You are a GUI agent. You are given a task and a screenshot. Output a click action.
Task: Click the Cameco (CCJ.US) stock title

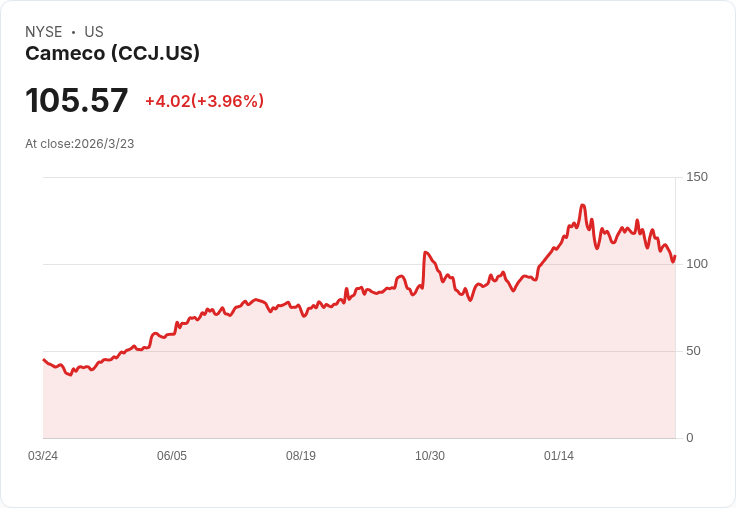coord(112,54)
